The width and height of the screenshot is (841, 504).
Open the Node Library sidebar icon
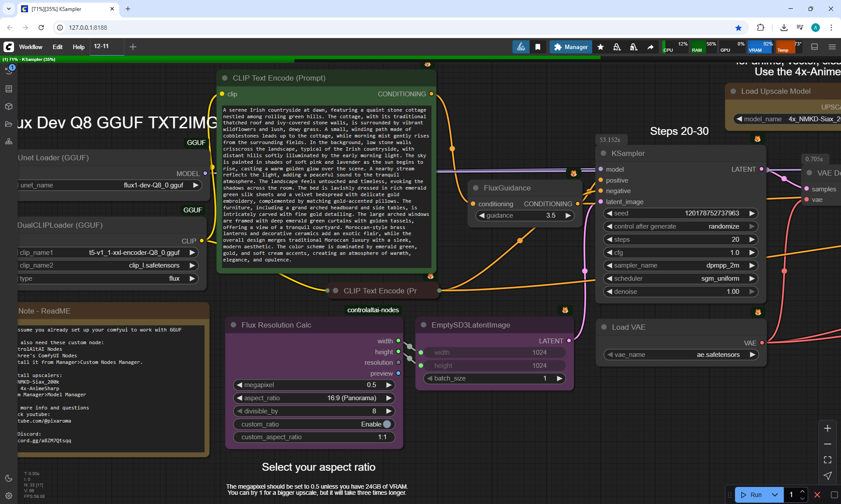9,89
